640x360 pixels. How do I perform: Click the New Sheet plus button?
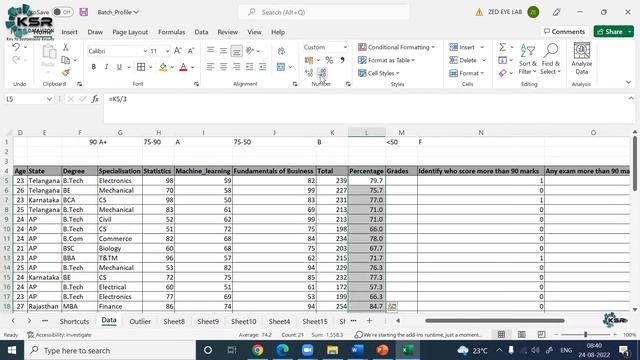[369, 321]
